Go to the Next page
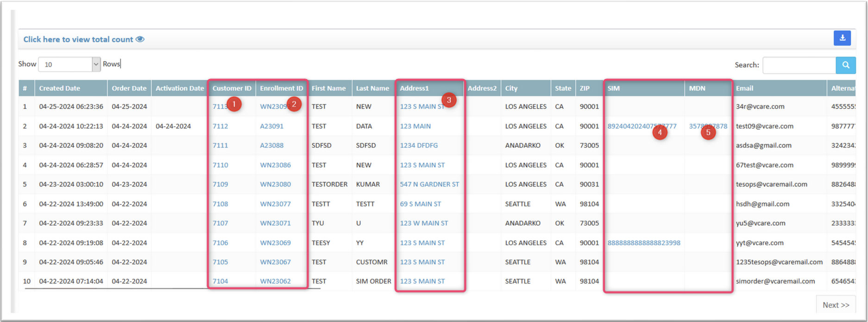 [x=836, y=305]
